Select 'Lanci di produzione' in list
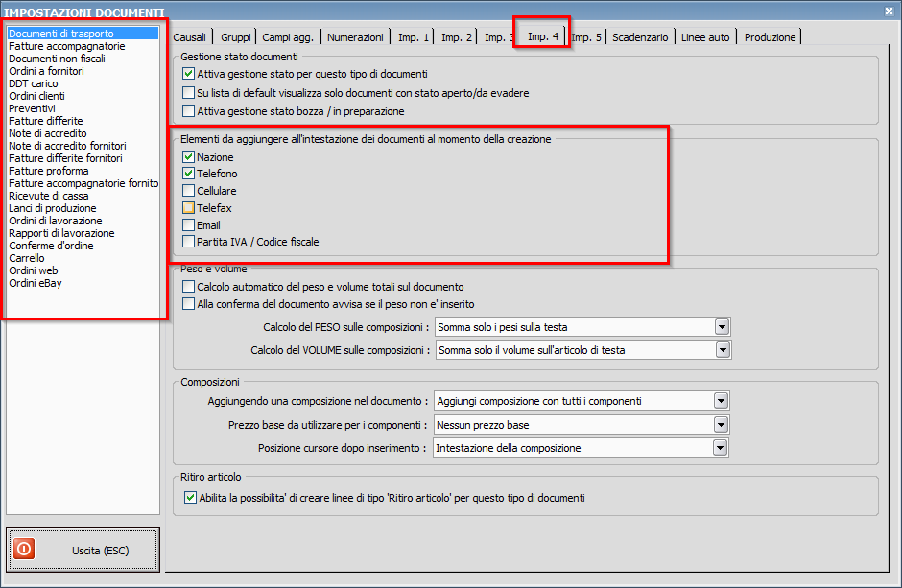Viewport: 902px width, 588px height. coord(83,208)
